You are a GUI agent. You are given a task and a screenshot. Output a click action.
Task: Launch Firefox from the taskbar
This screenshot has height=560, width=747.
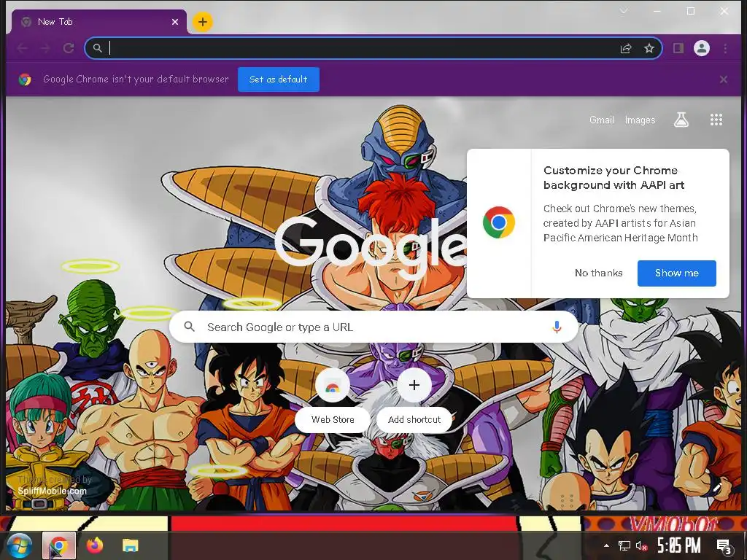94,545
